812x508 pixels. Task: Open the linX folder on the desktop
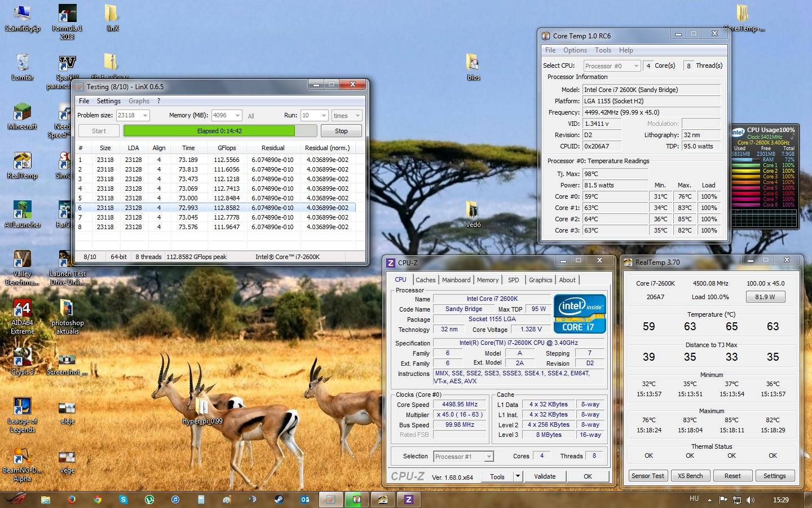(112, 18)
